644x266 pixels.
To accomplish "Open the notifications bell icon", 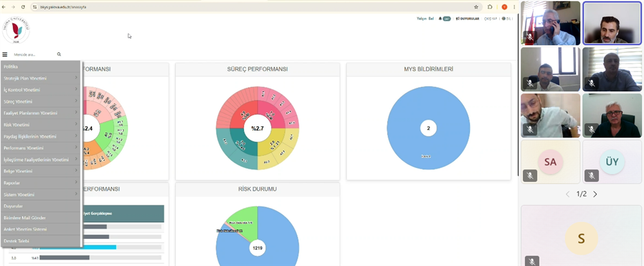I will point(440,19).
